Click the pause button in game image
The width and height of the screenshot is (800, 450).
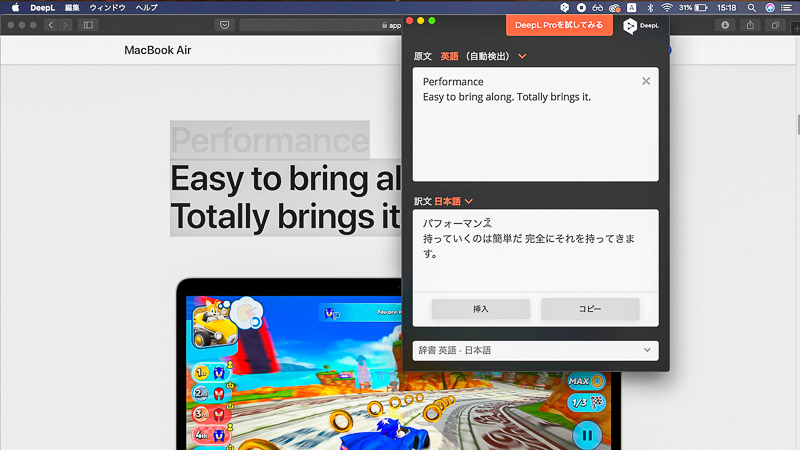tap(587, 435)
